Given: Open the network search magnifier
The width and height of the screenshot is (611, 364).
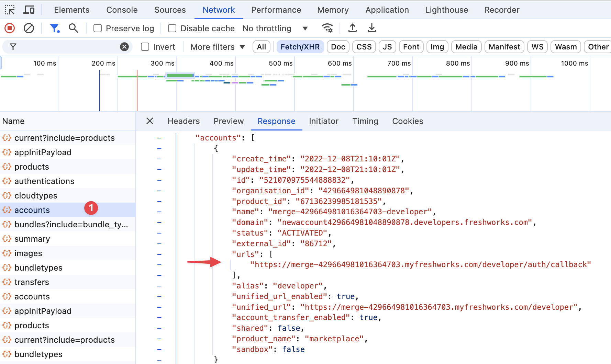Looking at the screenshot, I should pyautogui.click(x=73, y=28).
